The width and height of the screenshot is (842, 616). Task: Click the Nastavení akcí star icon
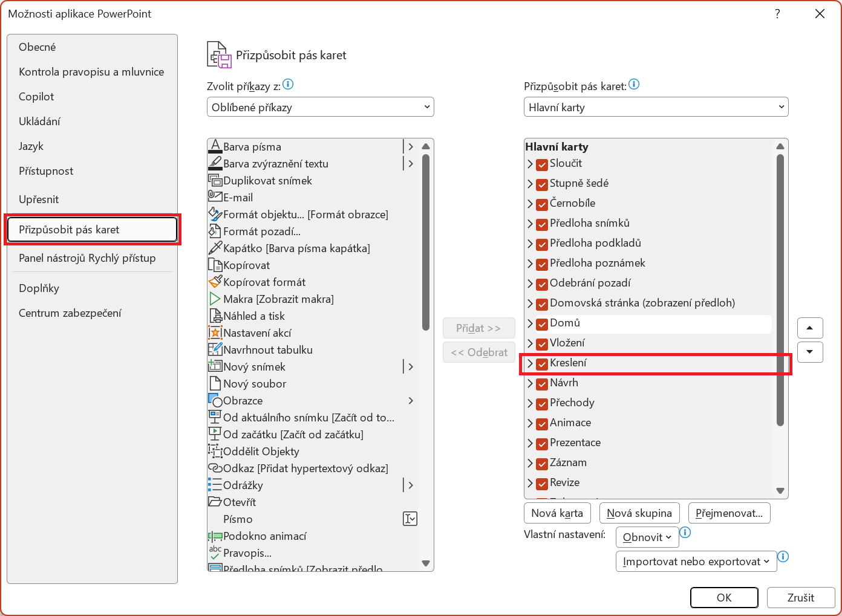coord(215,332)
